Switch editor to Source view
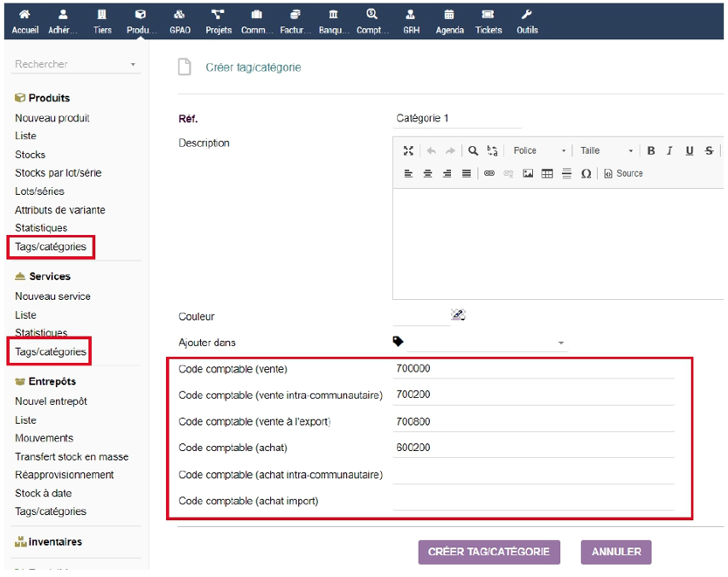 [x=623, y=173]
